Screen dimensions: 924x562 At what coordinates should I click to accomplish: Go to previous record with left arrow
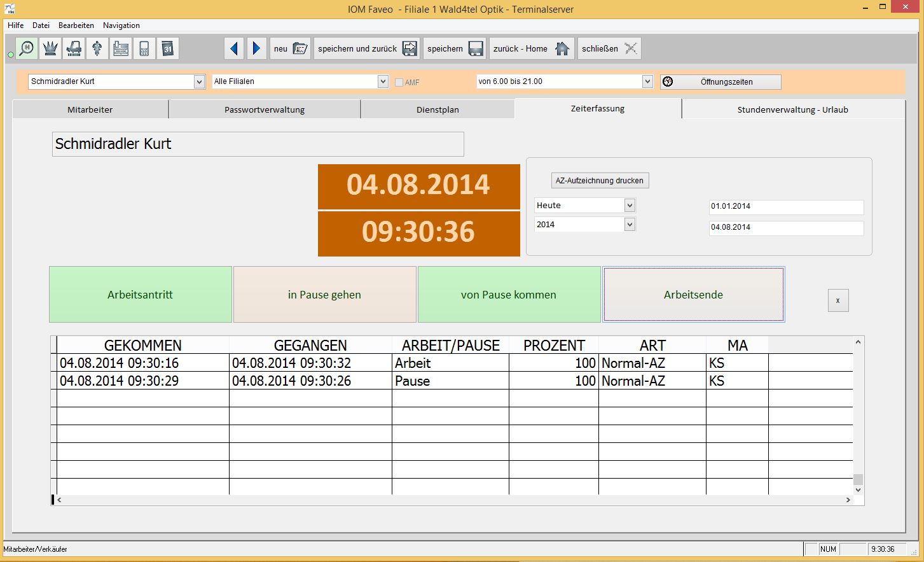tap(234, 48)
